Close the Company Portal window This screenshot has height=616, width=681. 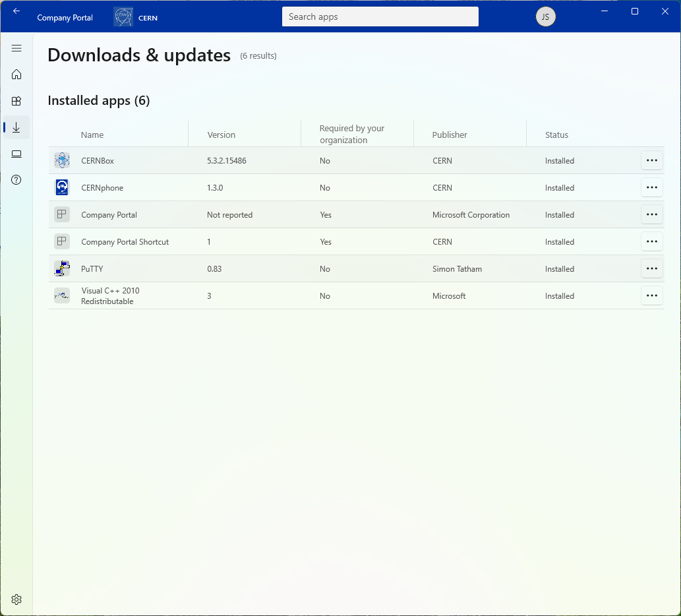pyautogui.click(x=665, y=11)
